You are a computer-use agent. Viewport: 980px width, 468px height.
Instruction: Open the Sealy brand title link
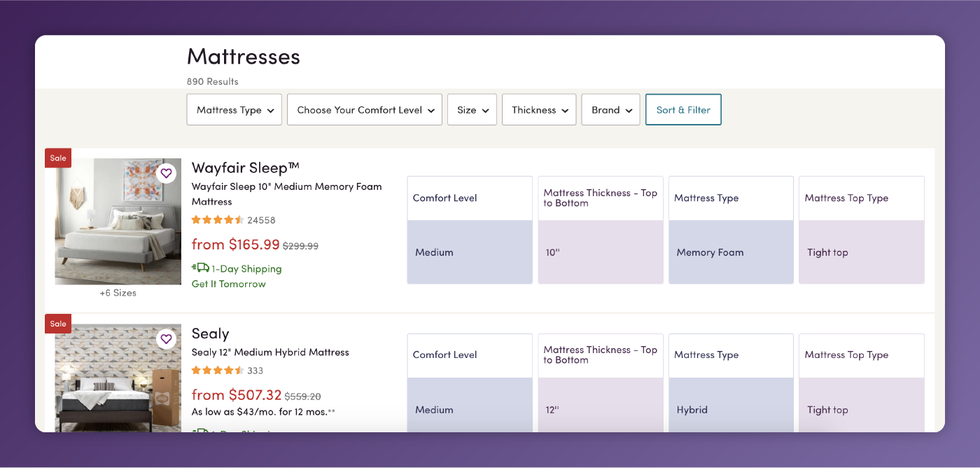click(211, 333)
